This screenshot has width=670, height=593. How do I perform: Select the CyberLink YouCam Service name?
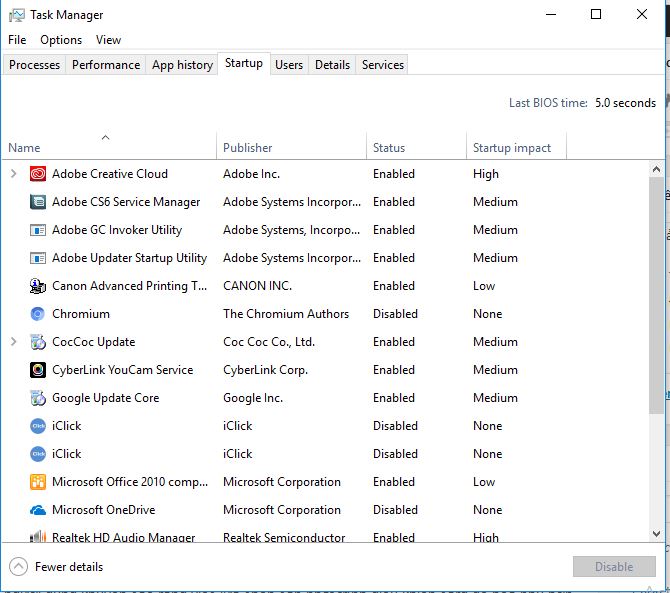(123, 370)
